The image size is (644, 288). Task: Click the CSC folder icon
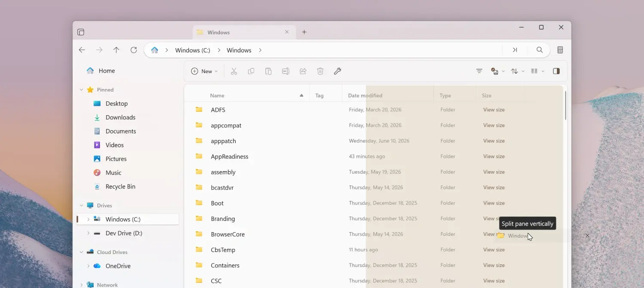coord(199,281)
